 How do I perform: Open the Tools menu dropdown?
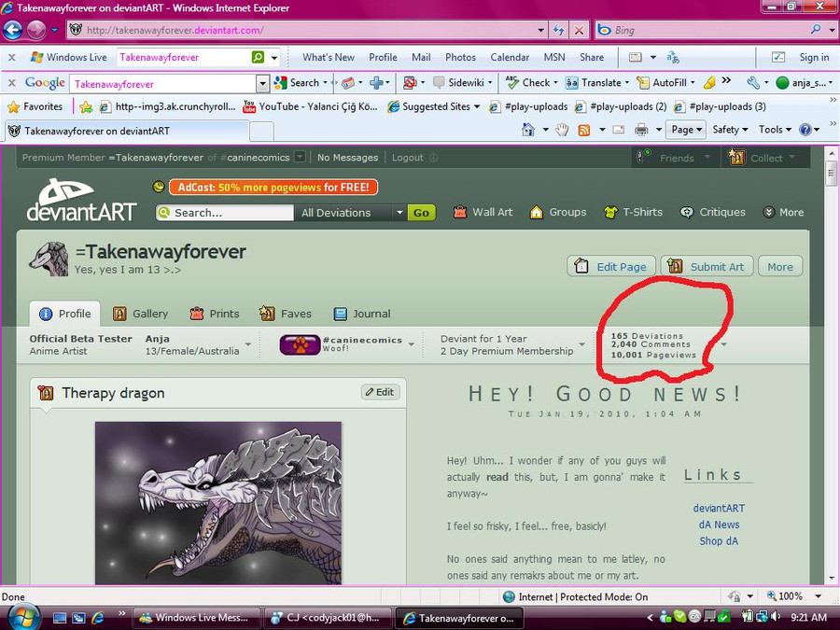pyautogui.click(x=774, y=130)
